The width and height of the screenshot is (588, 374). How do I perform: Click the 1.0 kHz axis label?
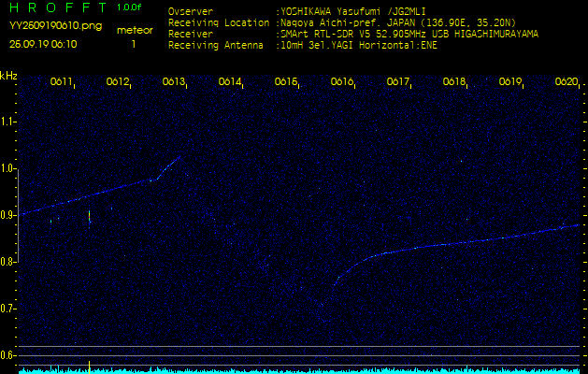pos(8,168)
